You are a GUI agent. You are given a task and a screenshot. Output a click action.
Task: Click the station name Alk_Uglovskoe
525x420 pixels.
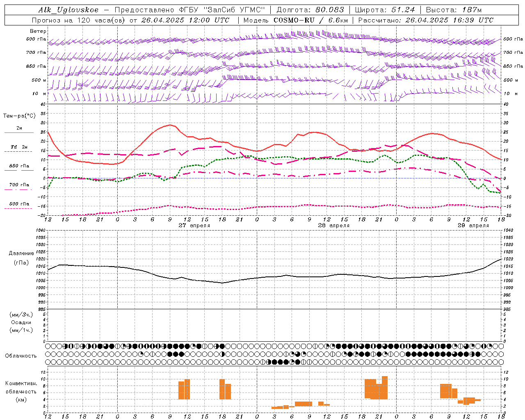68,10
